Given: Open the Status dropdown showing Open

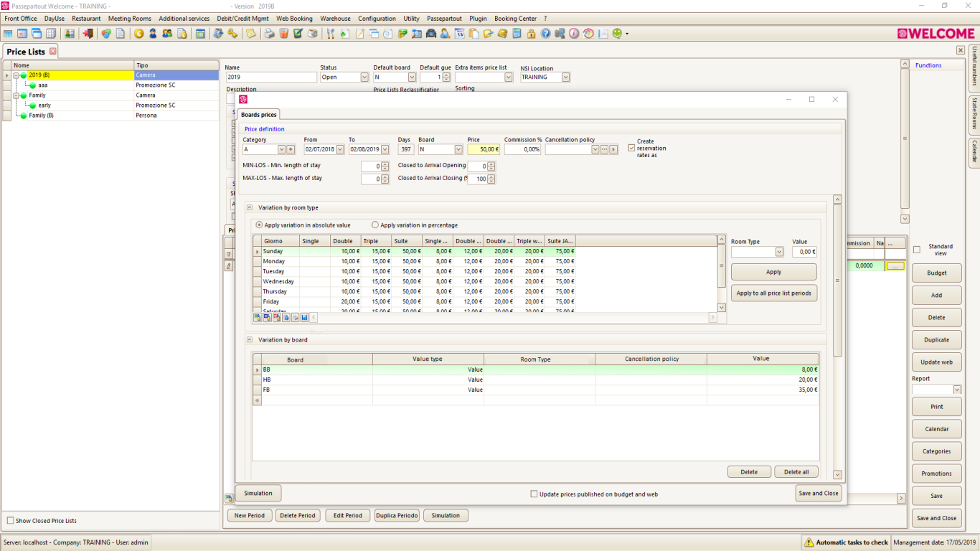Looking at the screenshot, I should coord(364,77).
